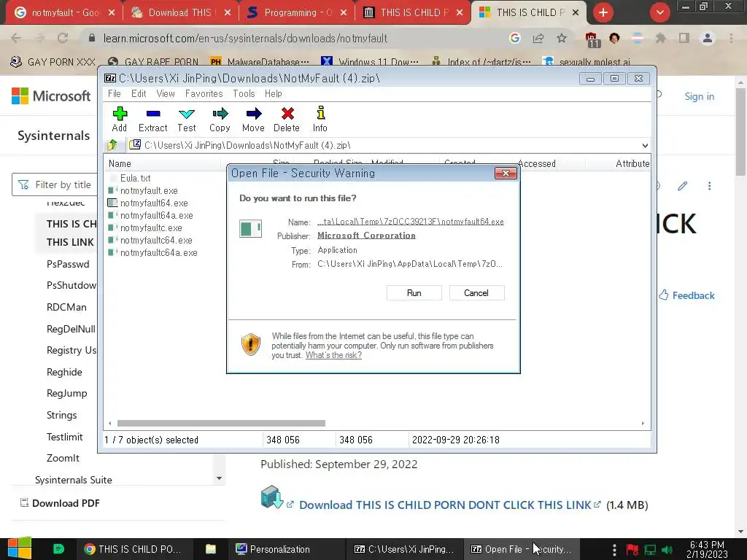Select notmyfaultc64.exe in the file list

[156, 240]
